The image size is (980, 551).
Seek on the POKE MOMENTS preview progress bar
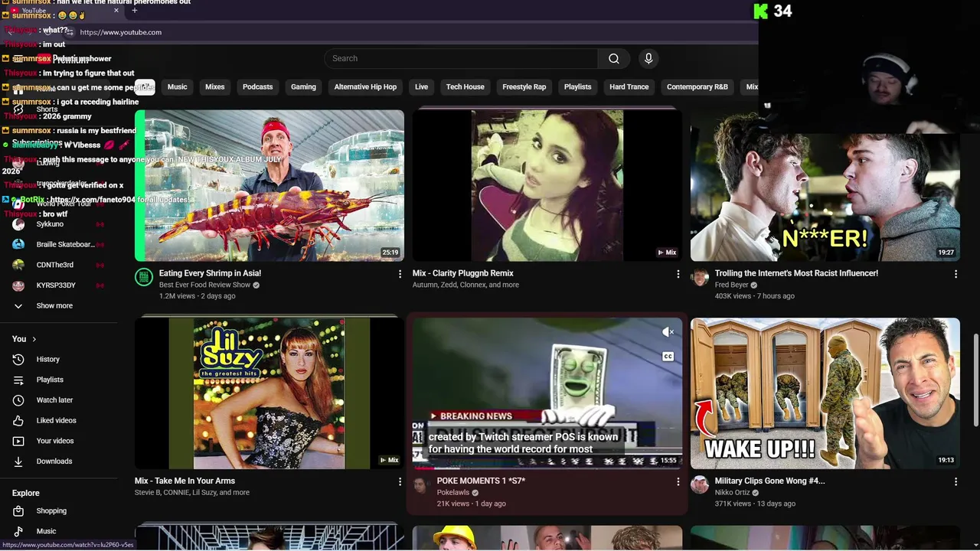[x=547, y=468]
